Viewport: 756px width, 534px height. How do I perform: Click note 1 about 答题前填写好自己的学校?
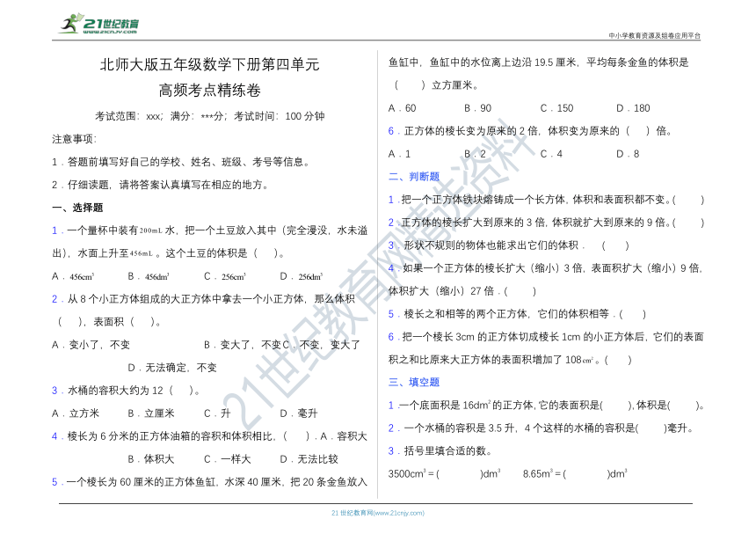tap(180, 162)
